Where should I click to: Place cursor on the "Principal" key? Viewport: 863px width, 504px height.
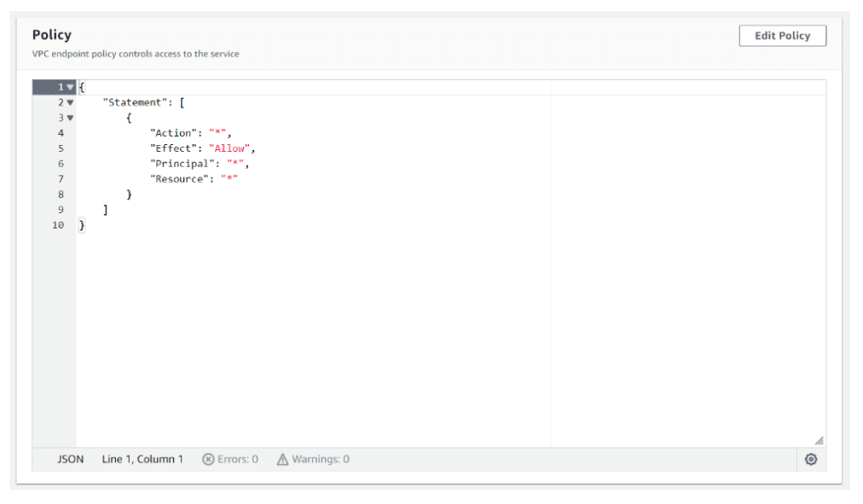182,164
